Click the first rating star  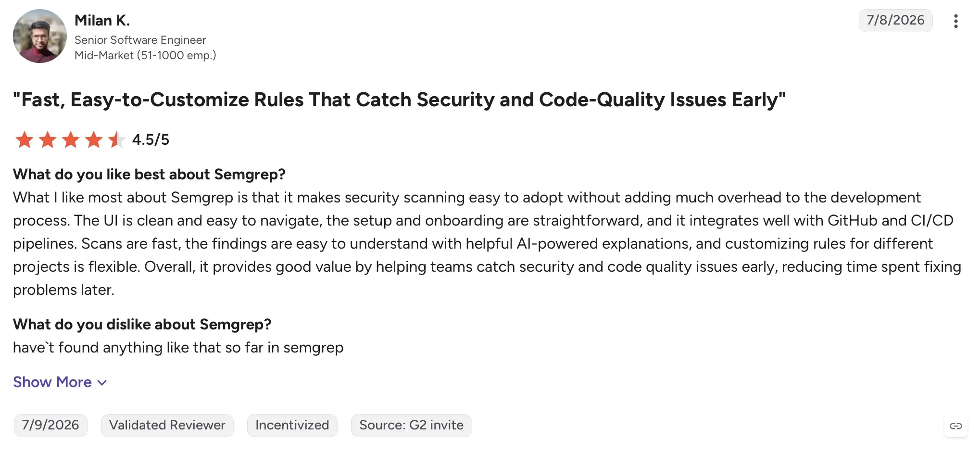(25, 140)
